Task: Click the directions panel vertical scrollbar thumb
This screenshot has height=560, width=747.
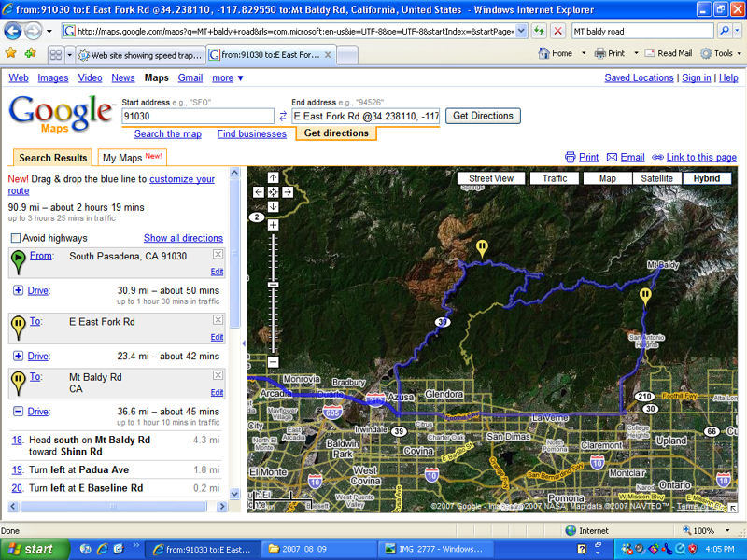Action: click(x=234, y=252)
